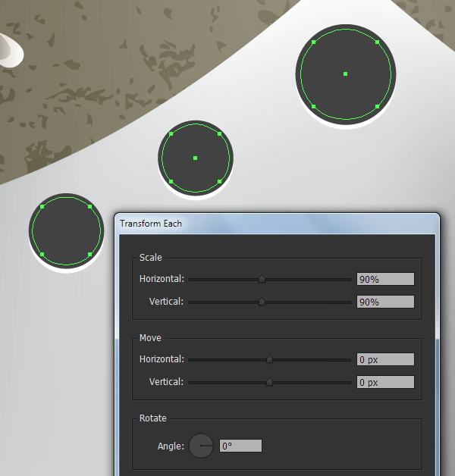Click the Scale section label
The width and height of the screenshot is (455, 476).
pyautogui.click(x=151, y=258)
